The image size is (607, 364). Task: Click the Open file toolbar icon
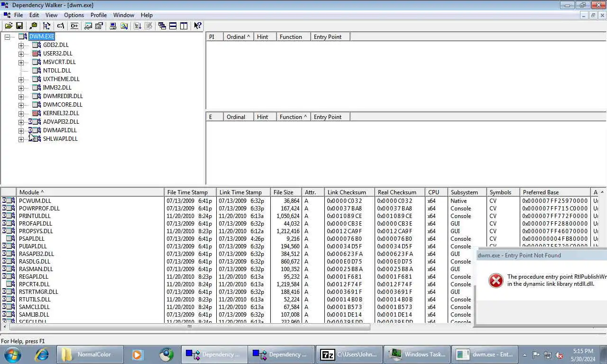click(x=9, y=26)
